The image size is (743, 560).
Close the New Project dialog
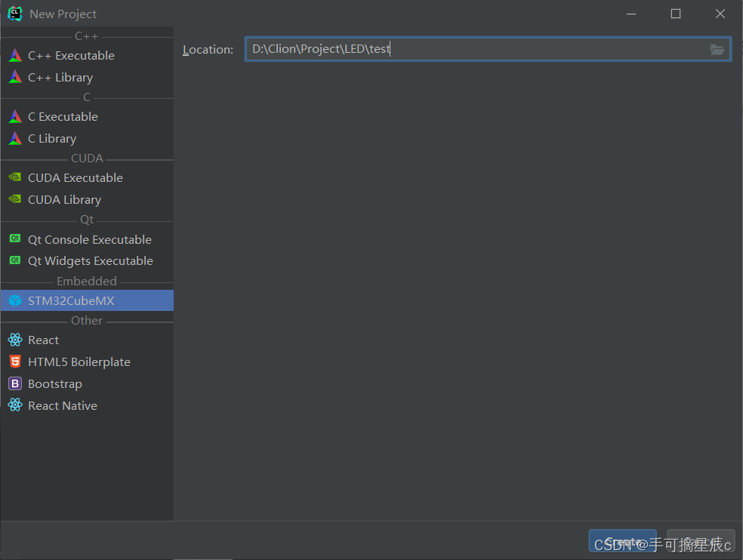[x=720, y=14]
